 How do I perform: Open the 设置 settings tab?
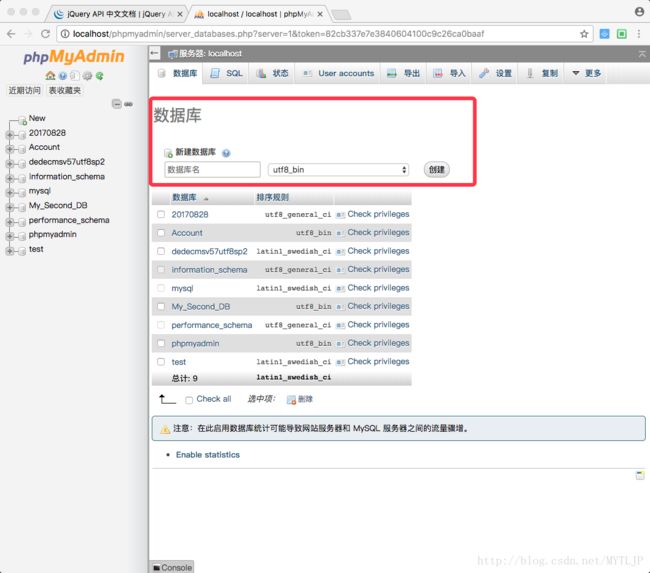click(495, 73)
